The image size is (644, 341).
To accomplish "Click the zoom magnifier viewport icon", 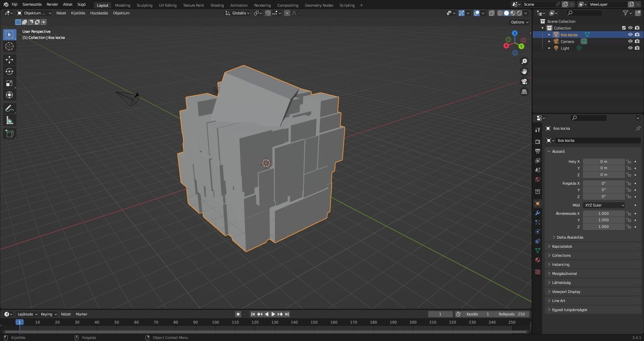I will [524, 61].
